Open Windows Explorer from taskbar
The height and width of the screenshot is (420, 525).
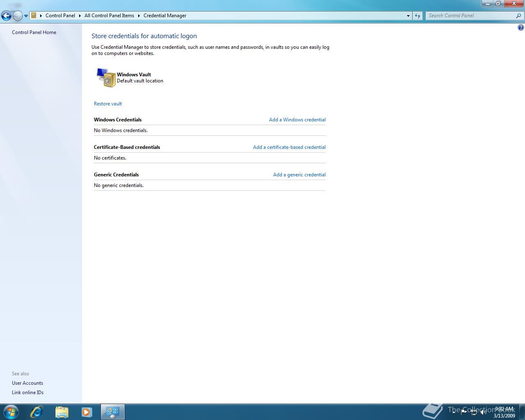point(62,412)
